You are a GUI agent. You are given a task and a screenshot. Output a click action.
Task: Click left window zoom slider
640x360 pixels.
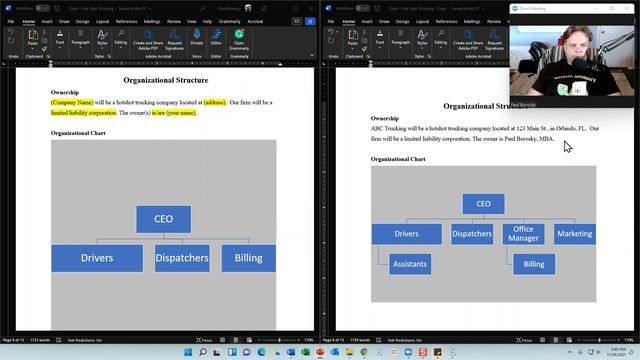click(279, 340)
